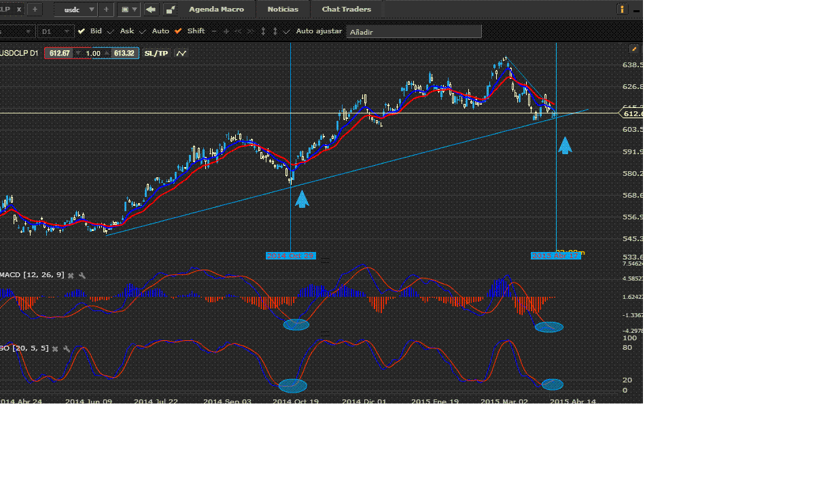The height and width of the screenshot is (504, 836).
Task: Click the SL/TP button
Action: click(x=156, y=53)
